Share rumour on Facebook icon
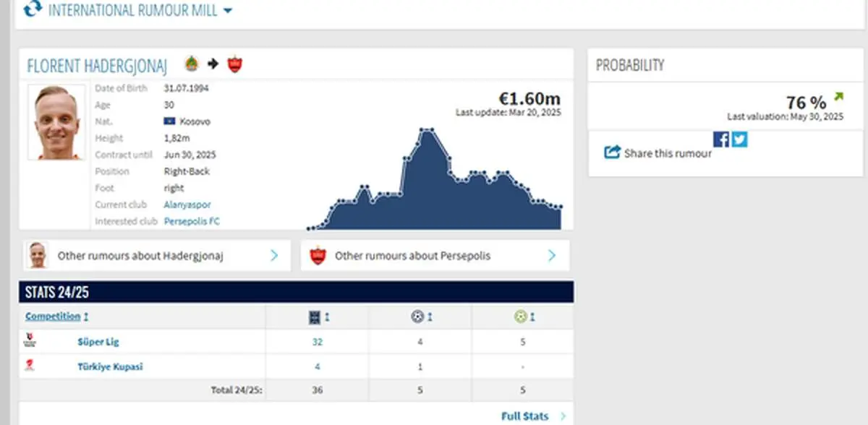Screen dimensions: 868x425 721,139
